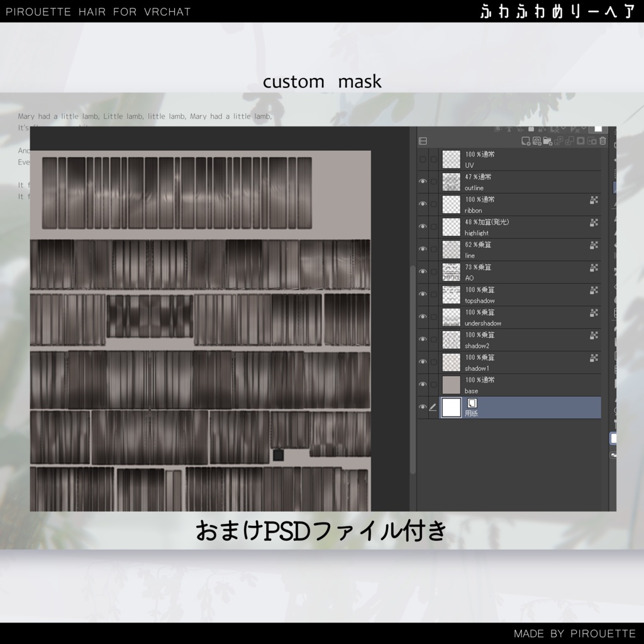Image resolution: width=644 pixels, height=644 pixels.
Task: Click the 'ふわふわめりーヘア' header title
Action: [x=558, y=11]
